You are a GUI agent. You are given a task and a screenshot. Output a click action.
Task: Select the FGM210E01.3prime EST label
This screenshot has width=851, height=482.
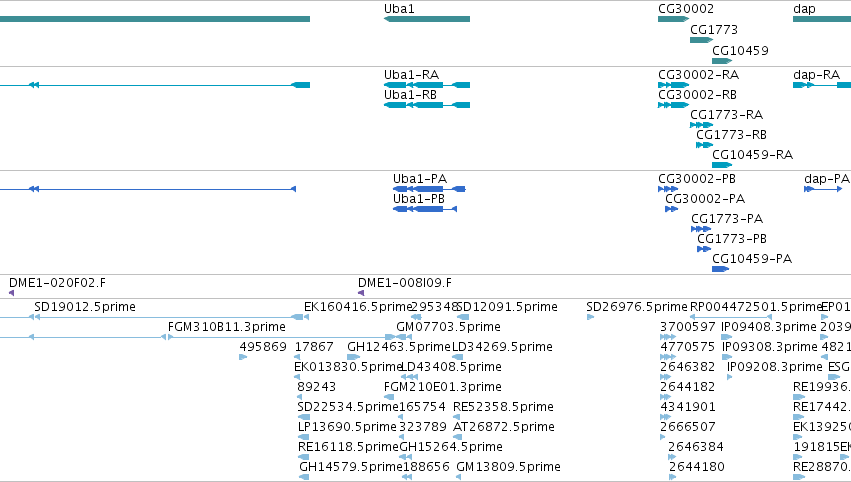(x=443, y=388)
